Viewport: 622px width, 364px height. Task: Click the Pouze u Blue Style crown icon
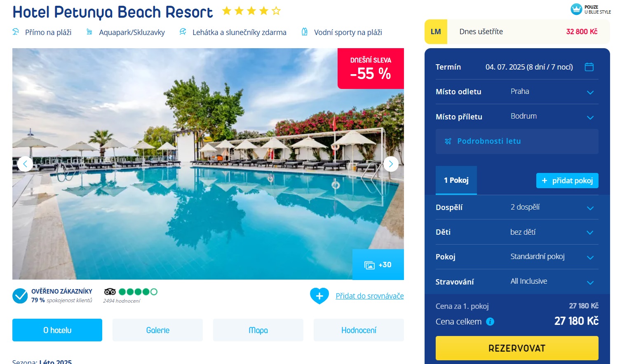[576, 9]
